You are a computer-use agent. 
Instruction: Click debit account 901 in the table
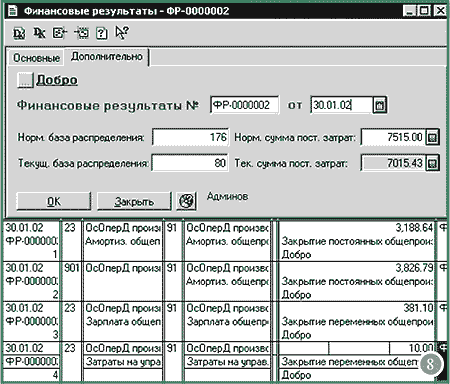coord(72,268)
